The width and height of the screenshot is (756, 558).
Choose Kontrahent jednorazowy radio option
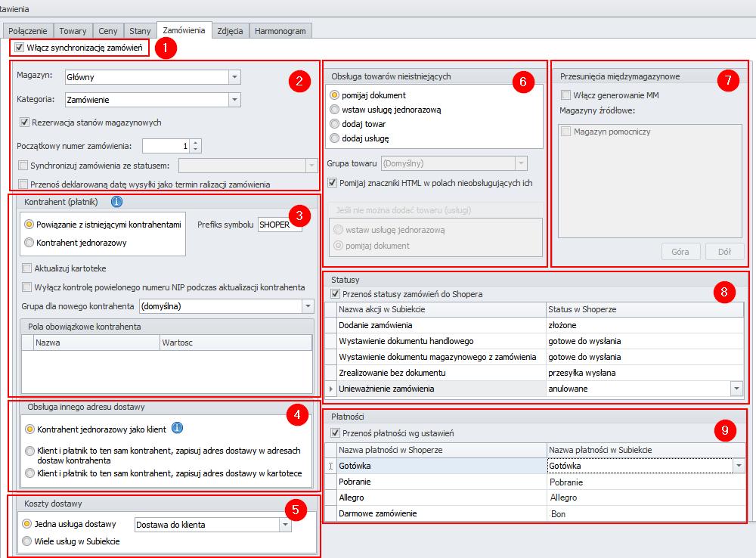coord(29,242)
